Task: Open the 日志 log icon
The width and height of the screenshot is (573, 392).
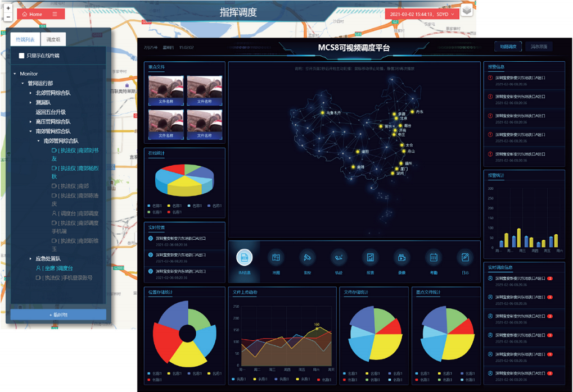Action: coord(465,258)
